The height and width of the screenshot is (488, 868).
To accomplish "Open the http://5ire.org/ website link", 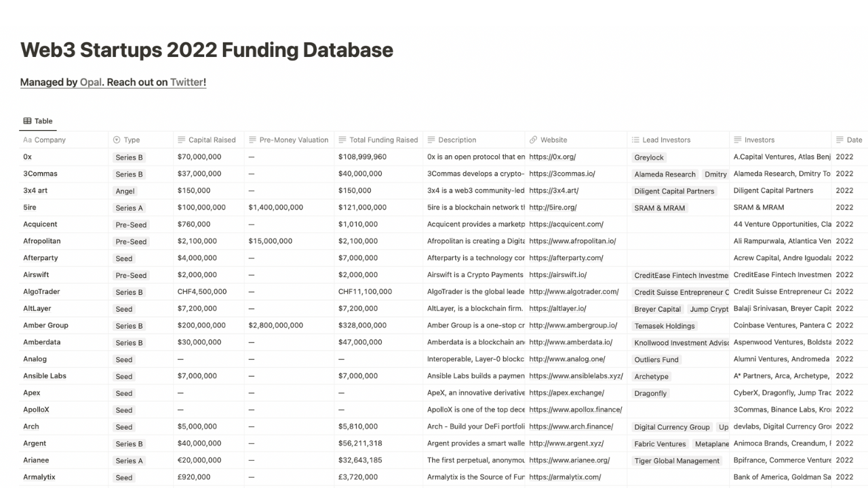I will (x=553, y=207).
